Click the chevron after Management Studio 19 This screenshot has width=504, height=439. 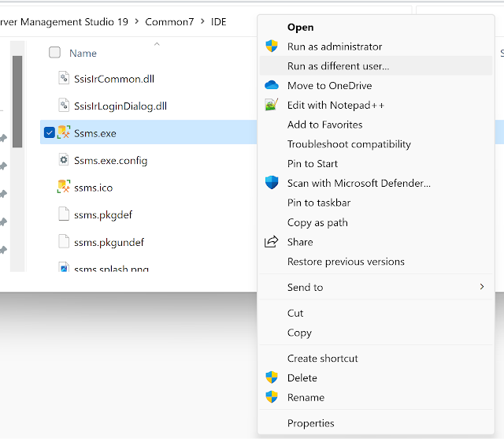pyautogui.click(x=136, y=21)
